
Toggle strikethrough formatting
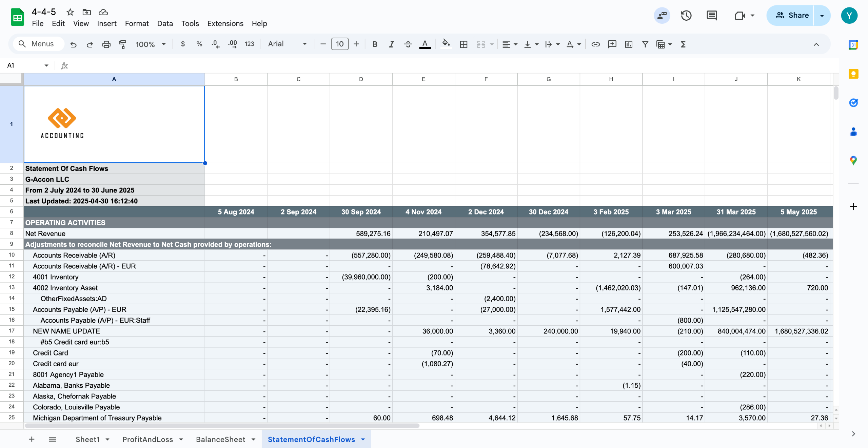coord(408,44)
